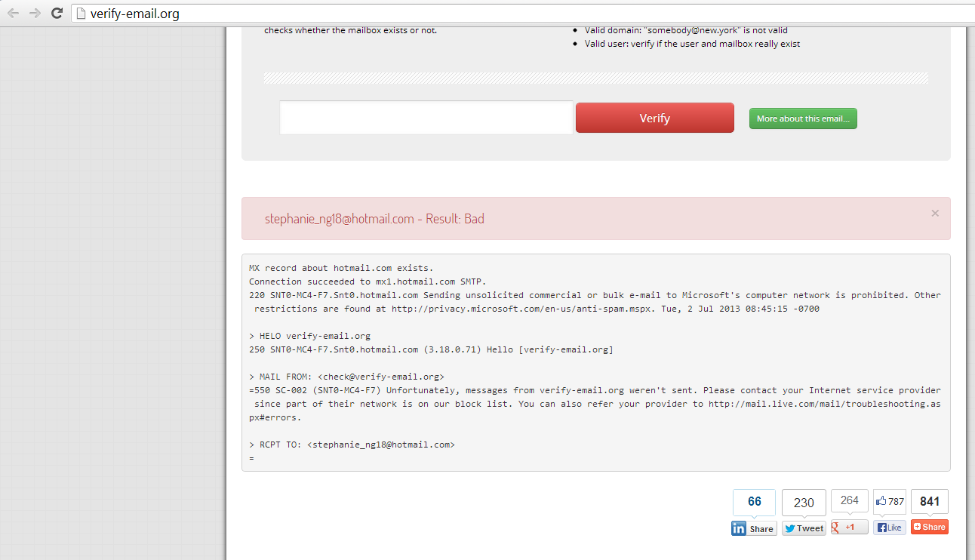Click the 'RCPT TO: <stephanie_ng18@hotmail.com>' line
Image resolution: width=975 pixels, height=560 pixels.
pos(352,445)
